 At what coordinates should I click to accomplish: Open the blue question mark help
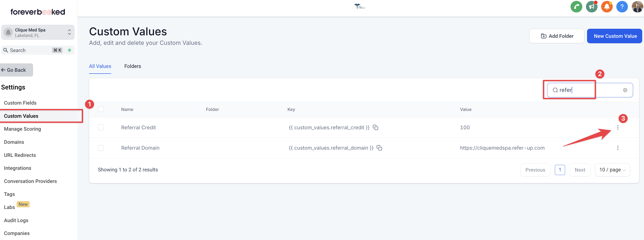tap(622, 7)
